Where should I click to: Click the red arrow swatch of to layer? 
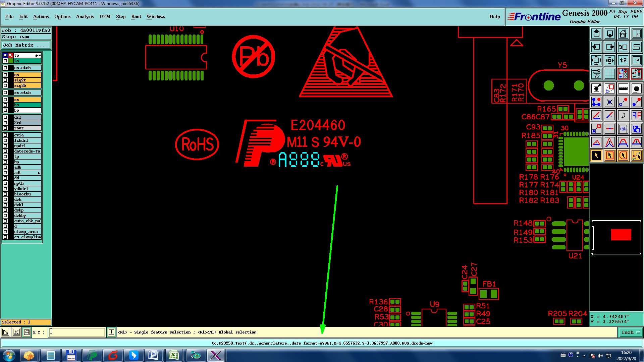point(11,55)
